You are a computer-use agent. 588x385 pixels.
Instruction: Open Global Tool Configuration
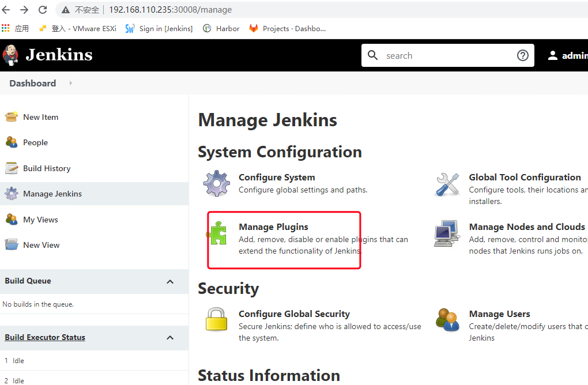[525, 178]
